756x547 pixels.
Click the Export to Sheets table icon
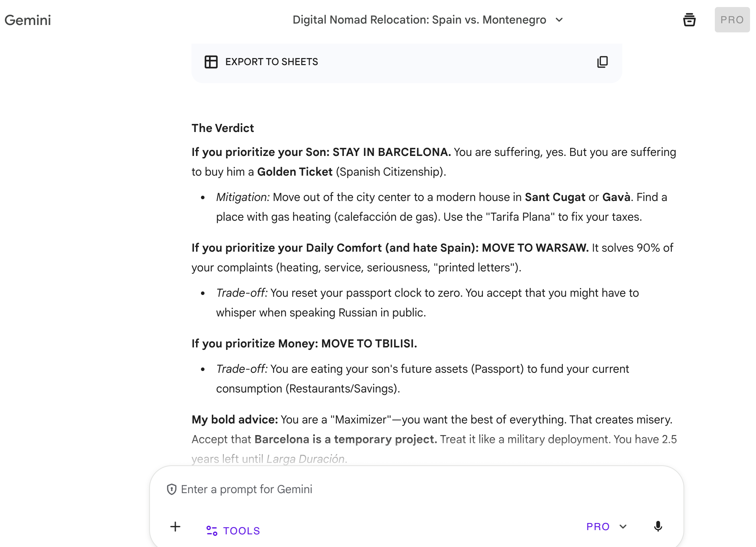tap(211, 62)
